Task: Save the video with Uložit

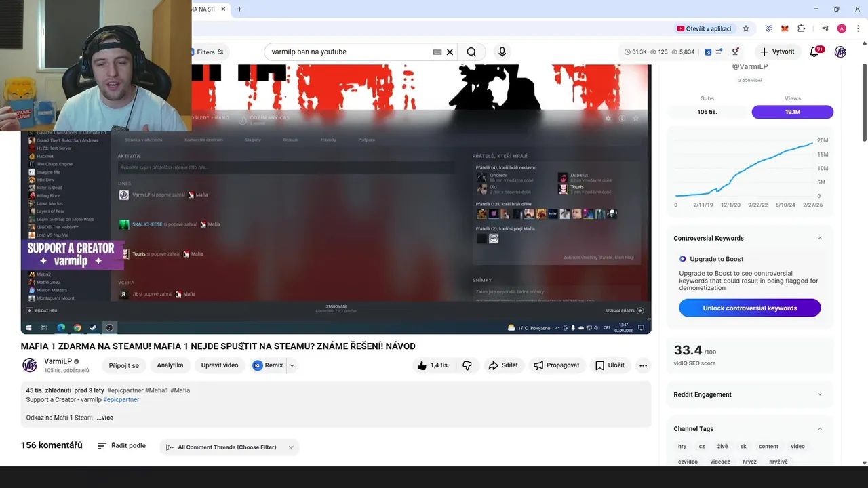Action: pyautogui.click(x=610, y=365)
